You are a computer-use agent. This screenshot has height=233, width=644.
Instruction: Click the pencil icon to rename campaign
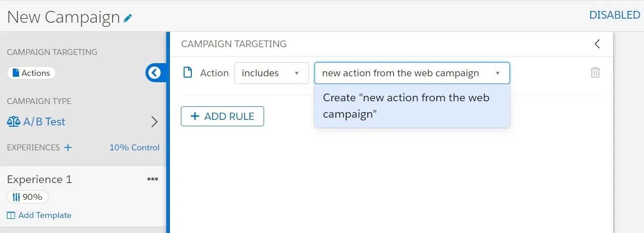pos(128,18)
